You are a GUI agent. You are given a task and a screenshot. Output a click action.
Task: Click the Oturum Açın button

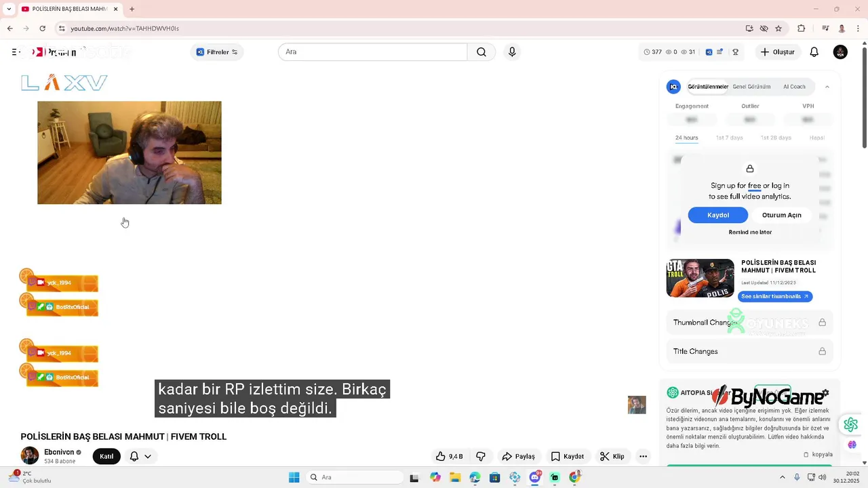point(781,215)
